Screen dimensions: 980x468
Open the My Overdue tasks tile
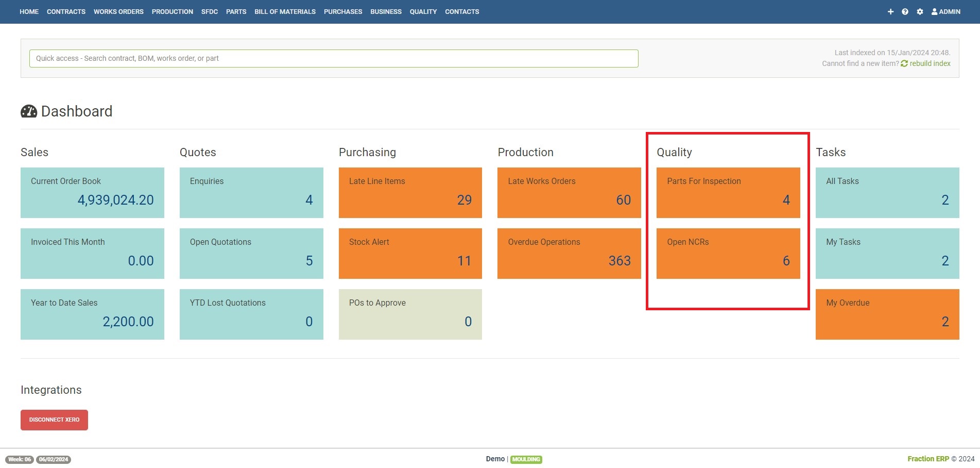click(887, 314)
